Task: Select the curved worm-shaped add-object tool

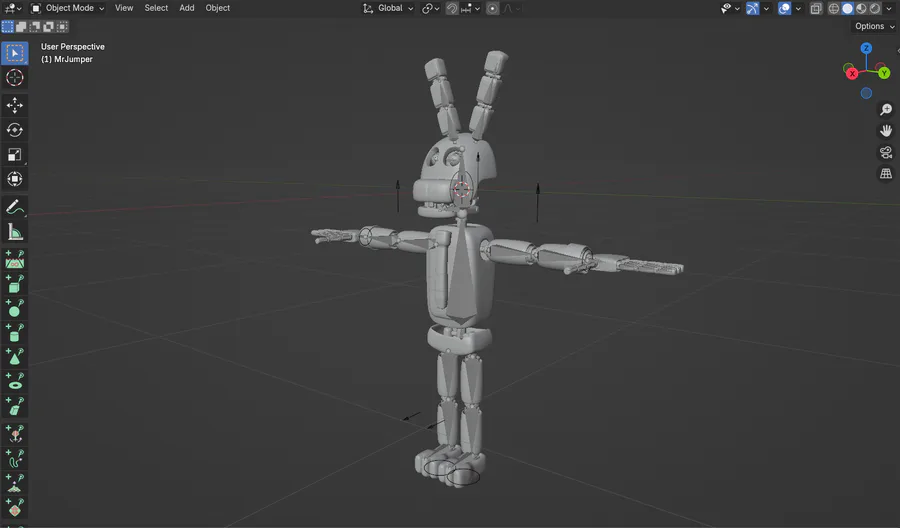Action: (15, 459)
